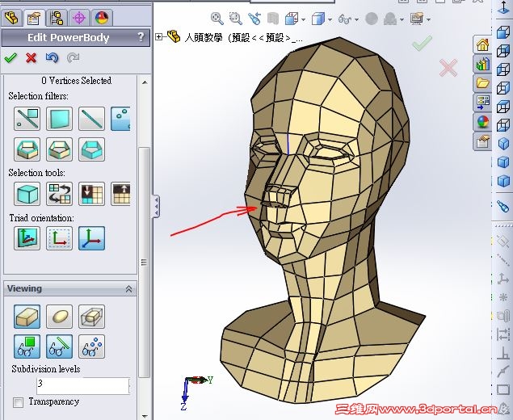Enable the face selection filter
Screen dimensions: 513x420
(x=59, y=119)
